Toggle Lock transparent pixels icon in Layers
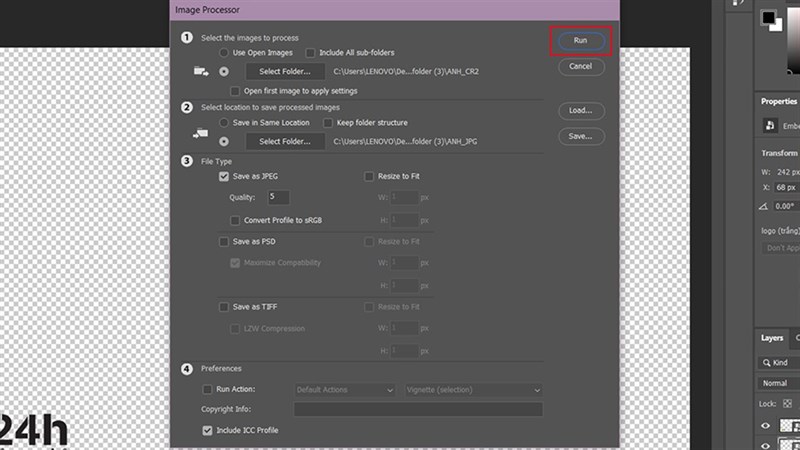800x450 pixels. pos(787,404)
